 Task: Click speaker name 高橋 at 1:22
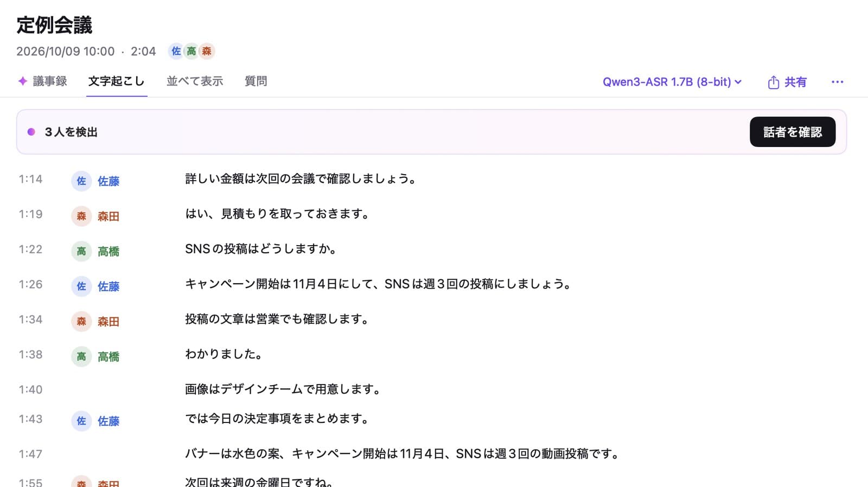(108, 252)
